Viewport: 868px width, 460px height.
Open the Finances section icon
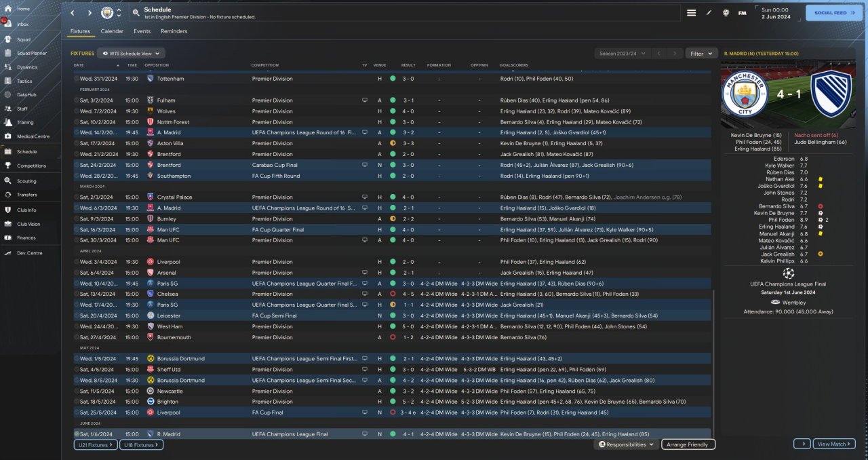coord(9,237)
